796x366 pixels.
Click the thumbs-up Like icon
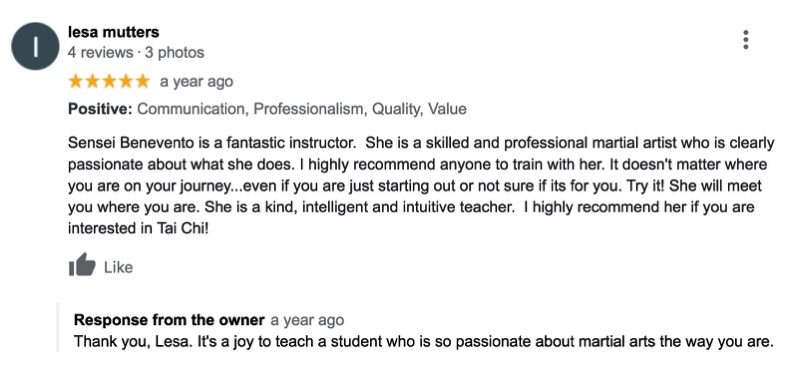pyautogui.click(x=82, y=264)
